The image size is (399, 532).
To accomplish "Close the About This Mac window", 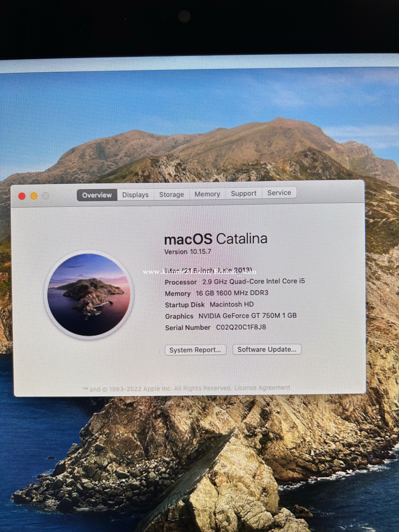I will (22, 196).
